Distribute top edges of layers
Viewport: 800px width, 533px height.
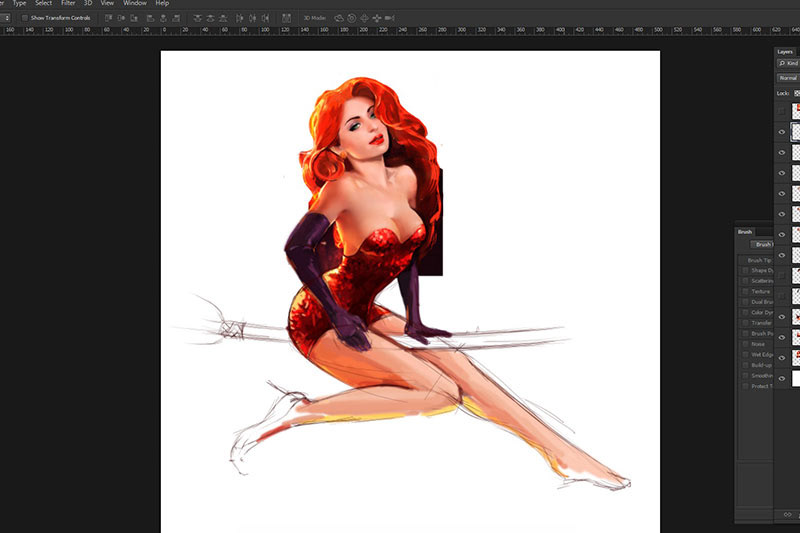tap(197, 18)
